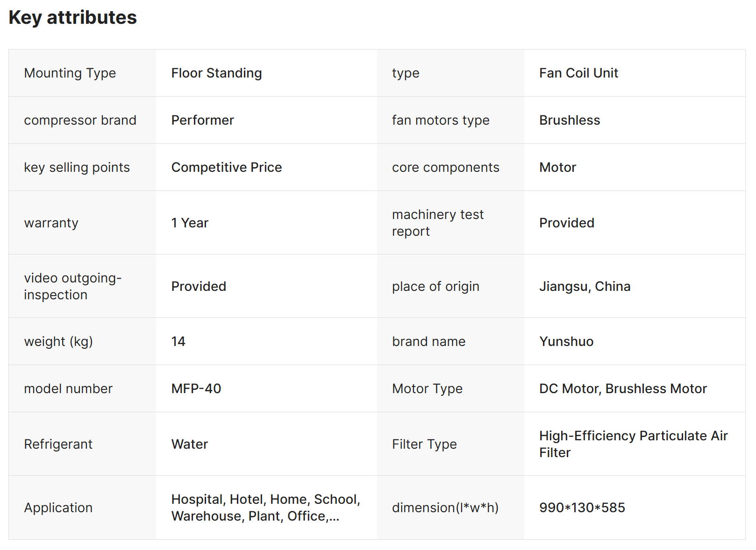Click the Competitive Price value

coord(227,168)
